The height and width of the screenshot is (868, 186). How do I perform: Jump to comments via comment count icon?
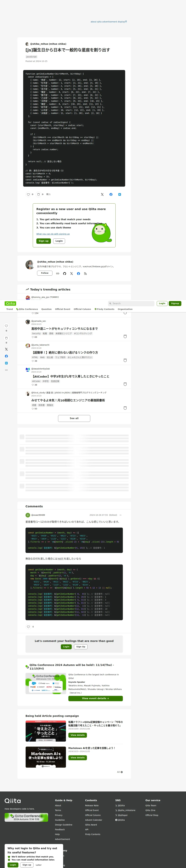click(x=48, y=194)
